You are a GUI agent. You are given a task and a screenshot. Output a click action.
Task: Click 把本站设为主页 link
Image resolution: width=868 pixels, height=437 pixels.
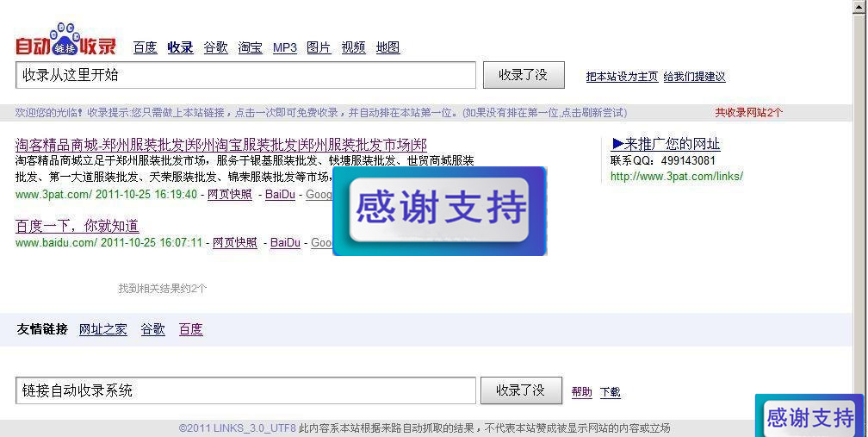pyautogui.click(x=623, y=77)
